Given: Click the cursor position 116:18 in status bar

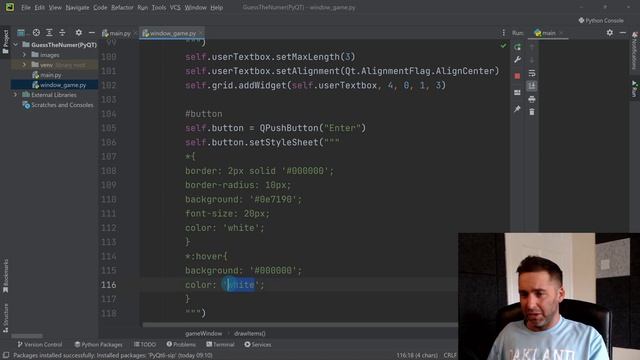Looking at the screenshot, I should [x=417, y=356].
